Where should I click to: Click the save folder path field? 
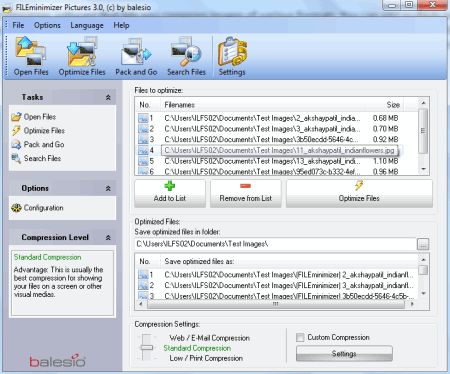pyautogui.click(x=276, y=244)
